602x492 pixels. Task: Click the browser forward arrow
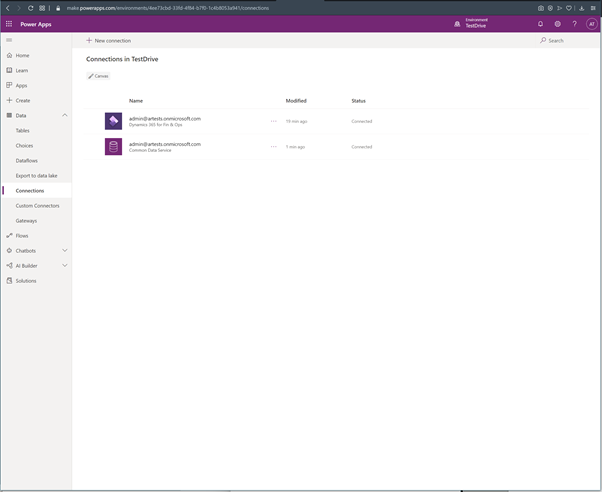point(18,8)
